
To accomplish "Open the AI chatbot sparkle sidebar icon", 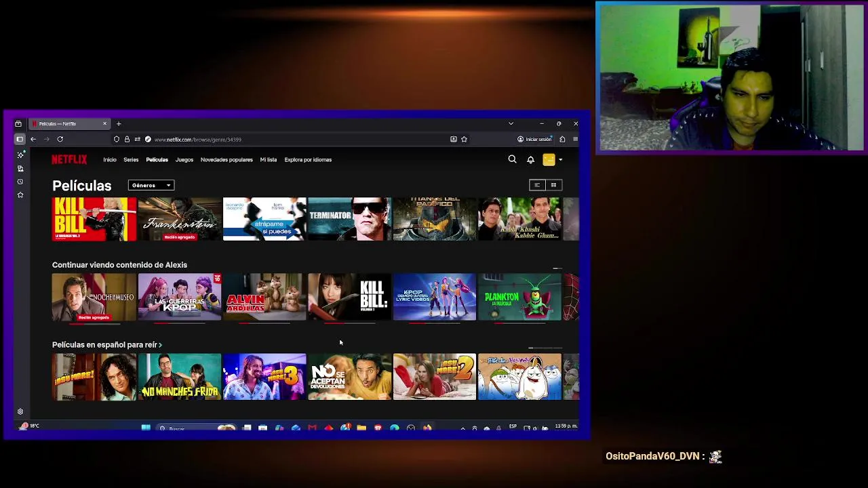I will 20,155.
